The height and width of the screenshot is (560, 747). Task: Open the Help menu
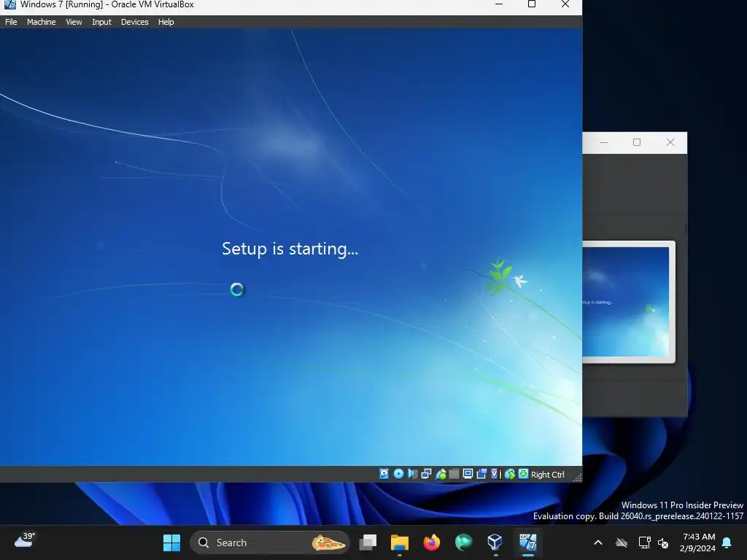pos(166,22)
